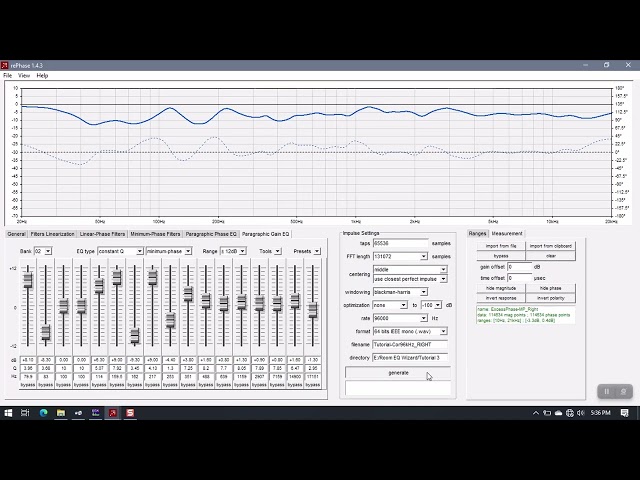Toggle bypass for the 351 Hz band
Image resolution: width=640 pixels, height=480 pixels.
pyautogui.click(x=188, y=385)
